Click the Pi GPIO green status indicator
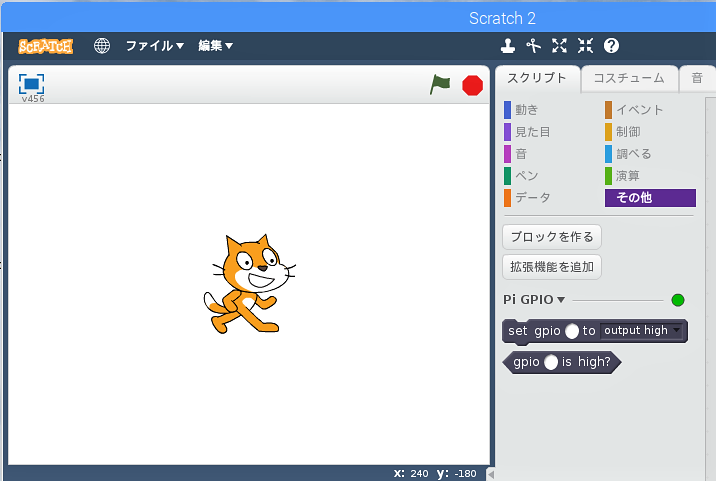The width and height of the screenshot is (716, 481). pos(678,300)
